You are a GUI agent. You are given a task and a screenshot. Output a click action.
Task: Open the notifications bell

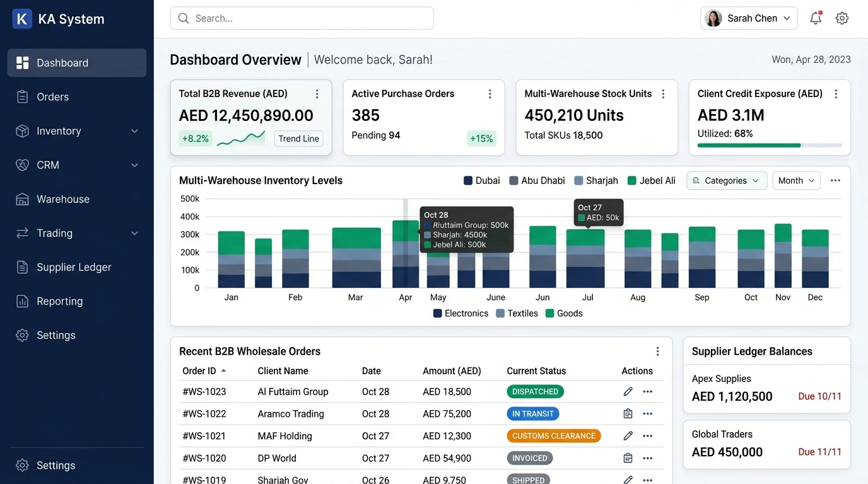pyautogui.click(x=816, y=18)
